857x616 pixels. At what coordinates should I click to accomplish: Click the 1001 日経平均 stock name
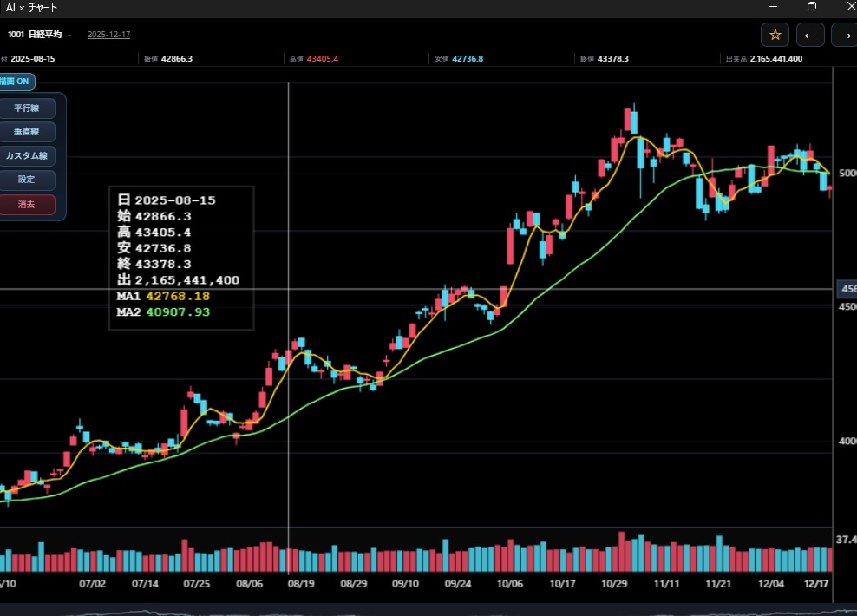(x=35, y=35)
